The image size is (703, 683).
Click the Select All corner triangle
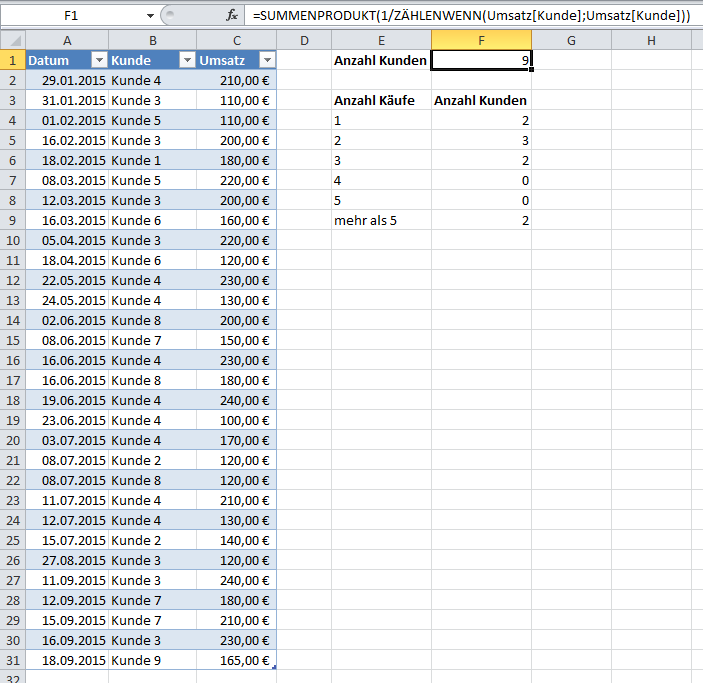(x=15, y=41)
